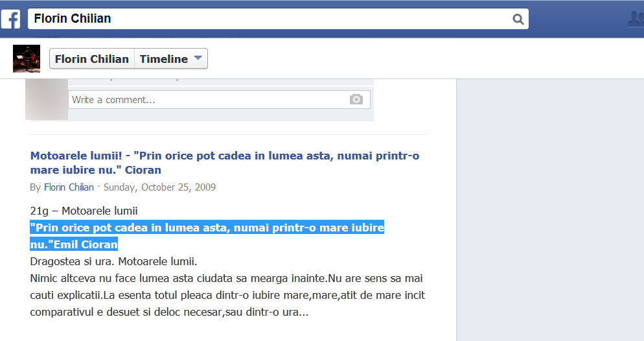Click the blurred commenter avatar
644x341 pixels.
pyautogui.click(x=47, y=99)
